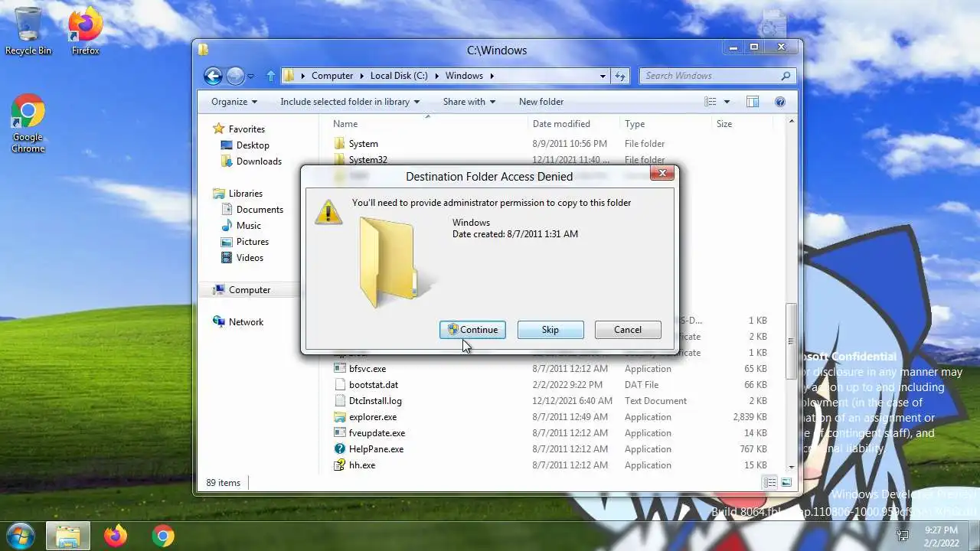Select the System32 folder row
The image size is (980, 551).
(551, 160)
